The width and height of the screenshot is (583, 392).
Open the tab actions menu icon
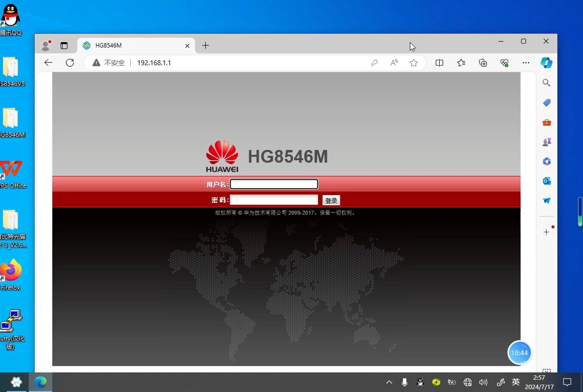tap(64, 46)
